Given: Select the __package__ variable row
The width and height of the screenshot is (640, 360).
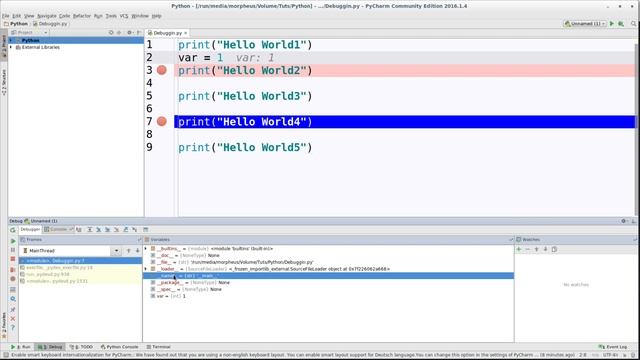Looking at the screenshot, I should point(328,282).
